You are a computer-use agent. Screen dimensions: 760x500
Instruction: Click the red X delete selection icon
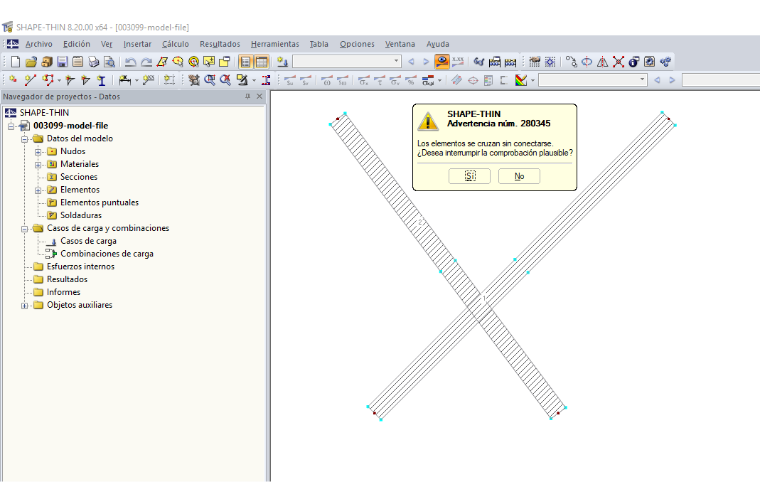tap(618, 62)
